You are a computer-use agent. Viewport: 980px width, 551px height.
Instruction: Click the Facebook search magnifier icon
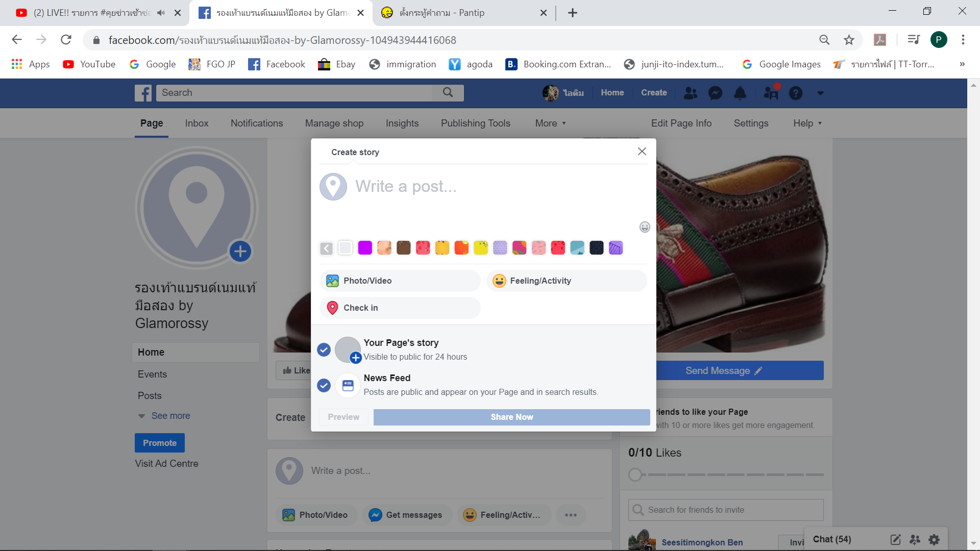pyautogui.click(x=448, y=92)
